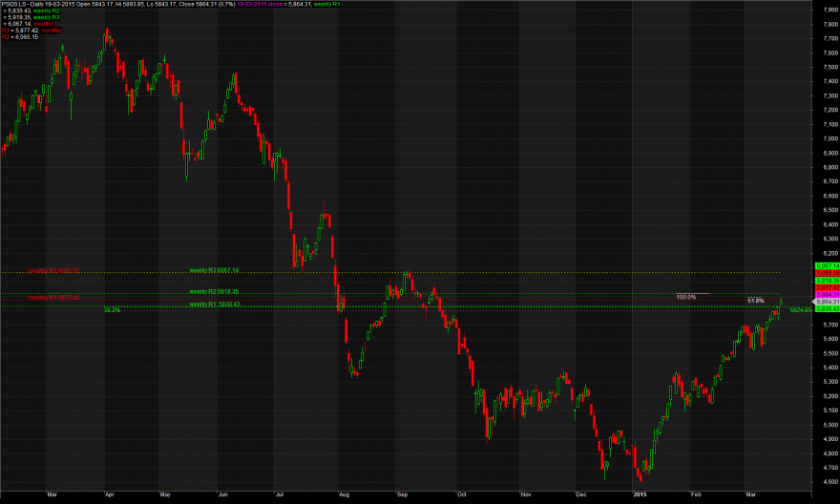Click the Apr label on the time axis
840x504 pixels.
pos(109,494)
